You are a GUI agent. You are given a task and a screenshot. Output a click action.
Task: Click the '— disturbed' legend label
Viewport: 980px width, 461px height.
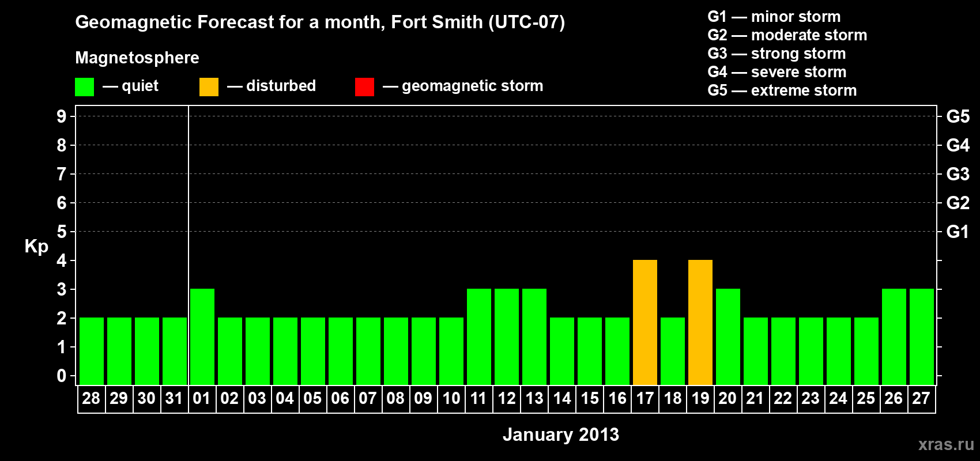click(272, 86)
